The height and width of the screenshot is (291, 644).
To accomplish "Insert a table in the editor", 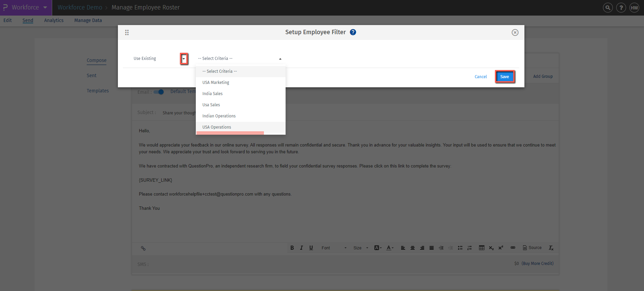I will (482, 248).
